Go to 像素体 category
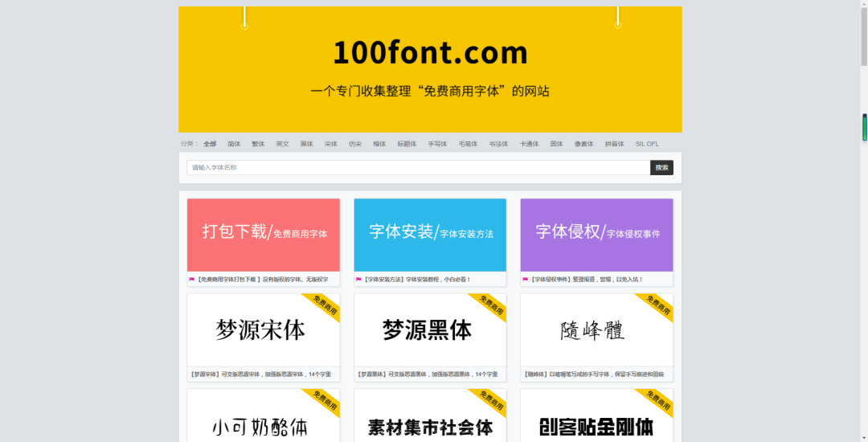The height and width of the screenshot is (442, 868). coord(584,144)
